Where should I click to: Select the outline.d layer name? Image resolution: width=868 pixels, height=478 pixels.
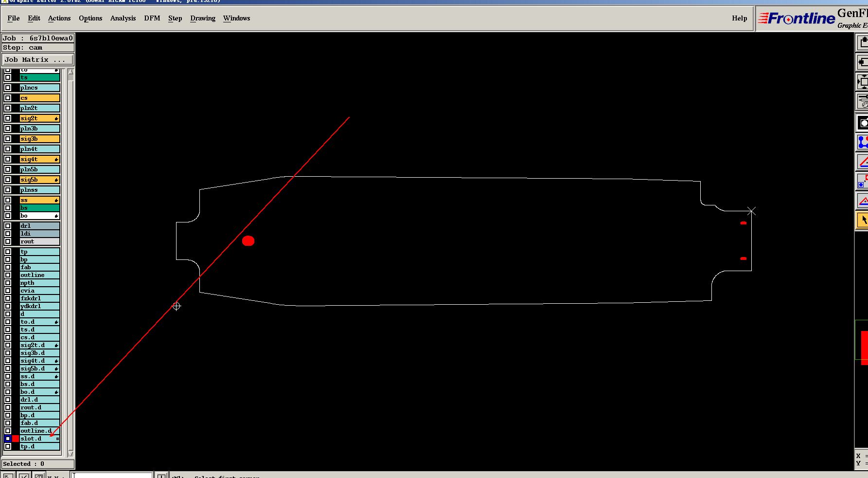pos(40,431)
